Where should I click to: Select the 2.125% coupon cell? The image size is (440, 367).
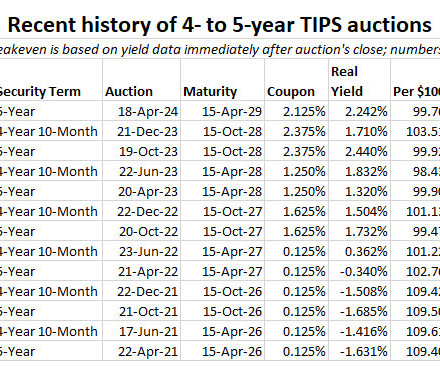pyautogui.click(x=296, y=111)
